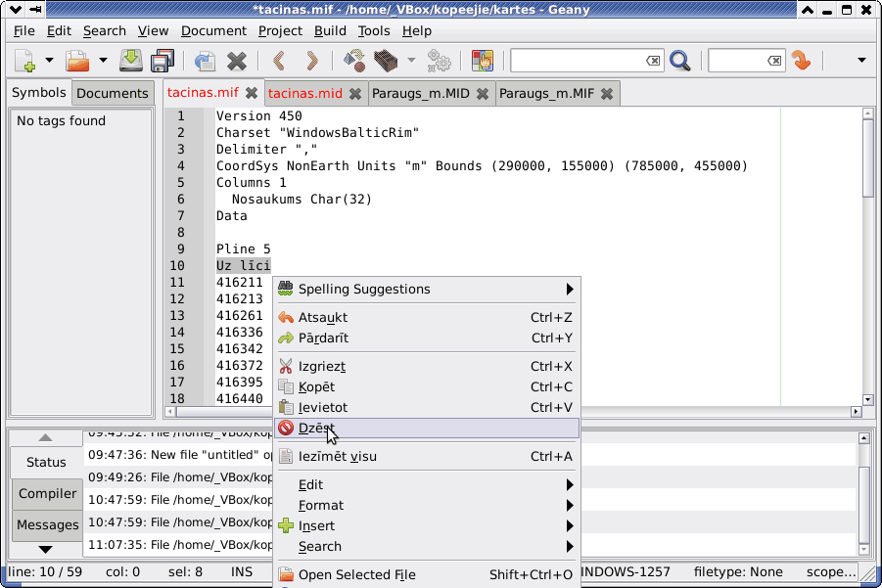The height and width of the screenshot is (588, 882).
Task: Open the Project menu
Action: (x=280, y=31)
